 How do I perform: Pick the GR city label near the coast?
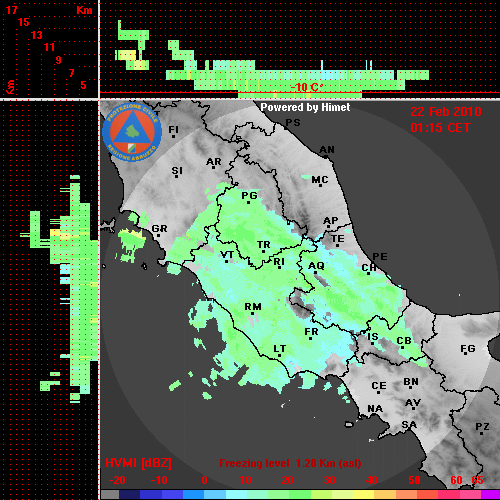pyautogui.click(x=159, y=229)
